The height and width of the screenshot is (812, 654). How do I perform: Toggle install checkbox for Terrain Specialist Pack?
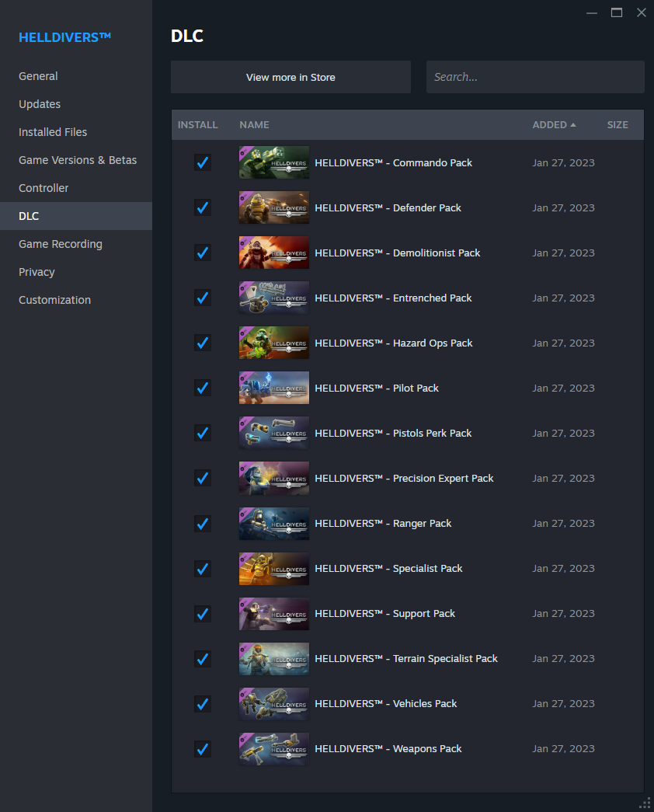point(203,659)
